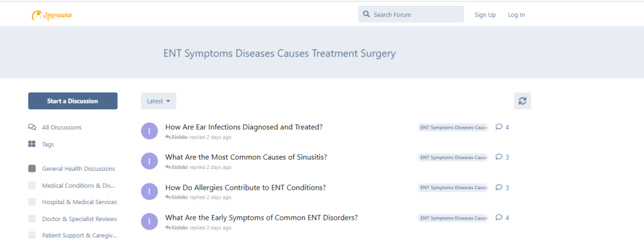The width and height of the screenshot is (644, 245).
Task: Click ENT tag label on Allergies discussion
Action: (453, 188)
